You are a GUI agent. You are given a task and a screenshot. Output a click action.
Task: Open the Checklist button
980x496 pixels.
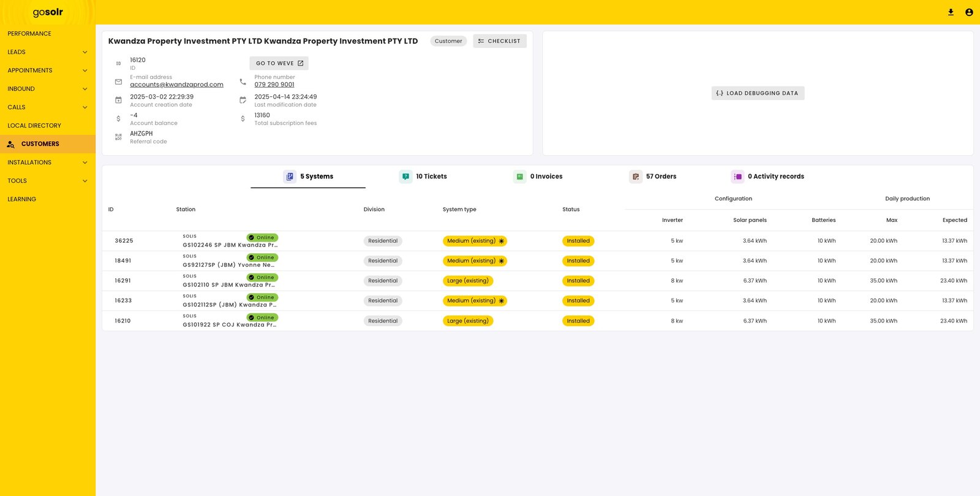500,41
